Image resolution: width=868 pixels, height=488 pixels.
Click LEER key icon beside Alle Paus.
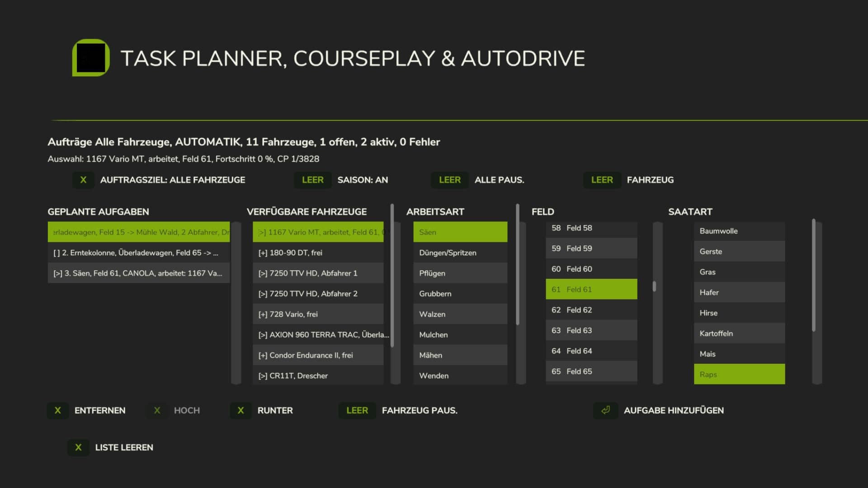pyautogui.click(x=450, y=180)
